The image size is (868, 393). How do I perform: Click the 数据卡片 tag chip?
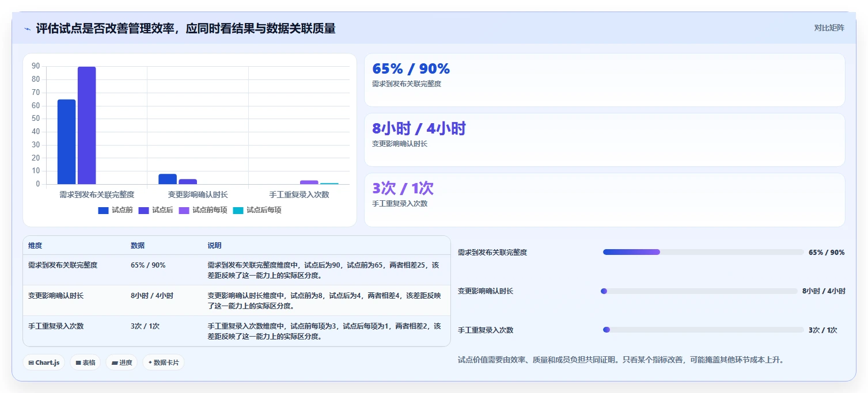click(x=164, y=363)
